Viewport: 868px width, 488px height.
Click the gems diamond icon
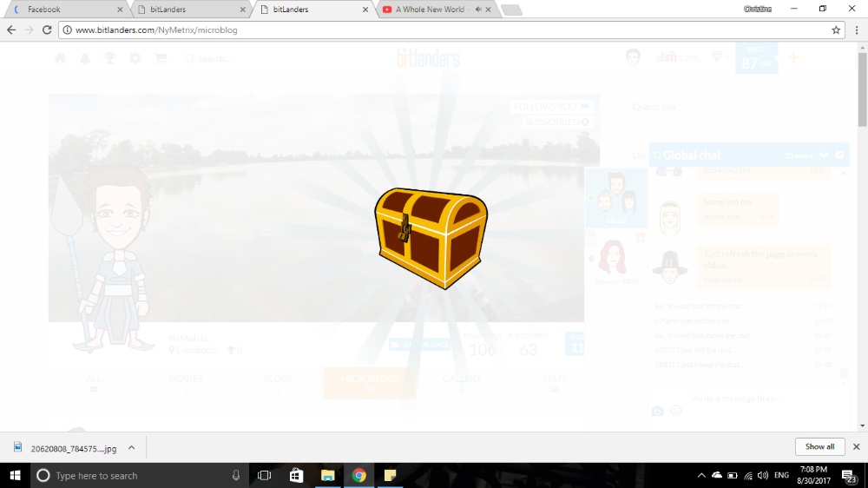[717, 57]
